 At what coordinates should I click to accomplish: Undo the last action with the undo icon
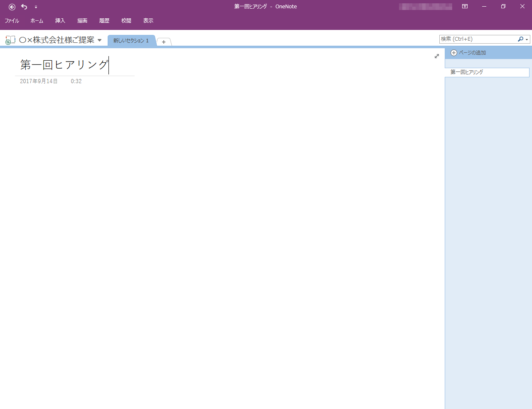(x=24, y=7)
